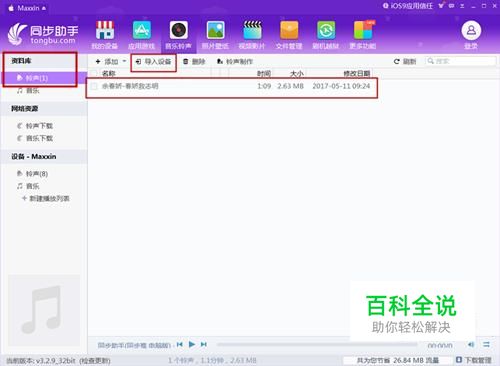
Task: Click the volume speaker icon in player
Action: 471,344
